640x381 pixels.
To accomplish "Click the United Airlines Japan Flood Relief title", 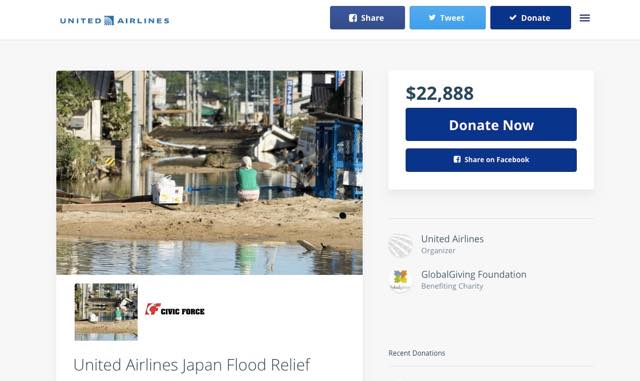I will [x=192, y=365].
